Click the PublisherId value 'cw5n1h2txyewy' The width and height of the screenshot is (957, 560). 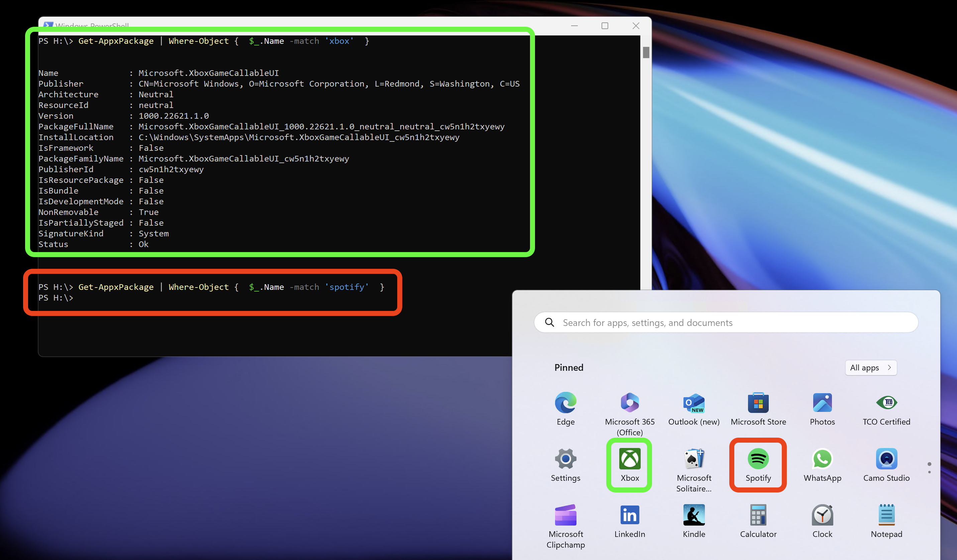tap(171, 169)
